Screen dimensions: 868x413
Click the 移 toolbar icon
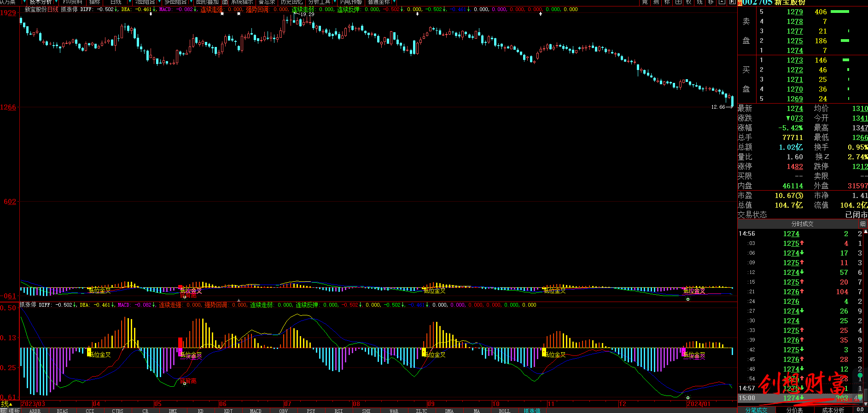(x=711, y=2)
